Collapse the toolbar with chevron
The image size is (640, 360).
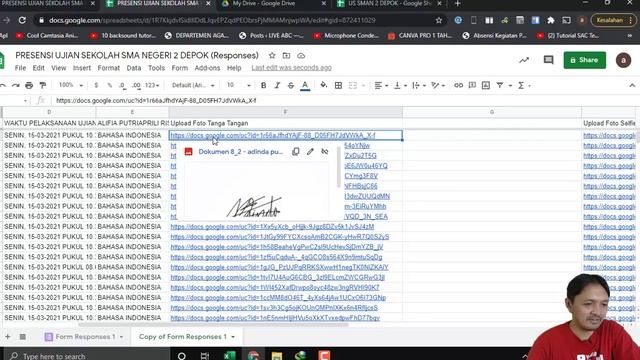pyautogui.click(x=632, y=85)
